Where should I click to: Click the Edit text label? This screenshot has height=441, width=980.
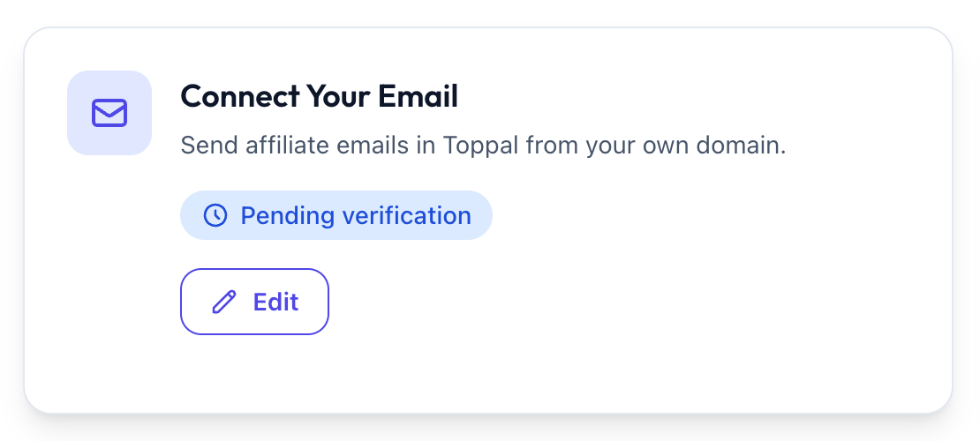click(x=275, y=302)
